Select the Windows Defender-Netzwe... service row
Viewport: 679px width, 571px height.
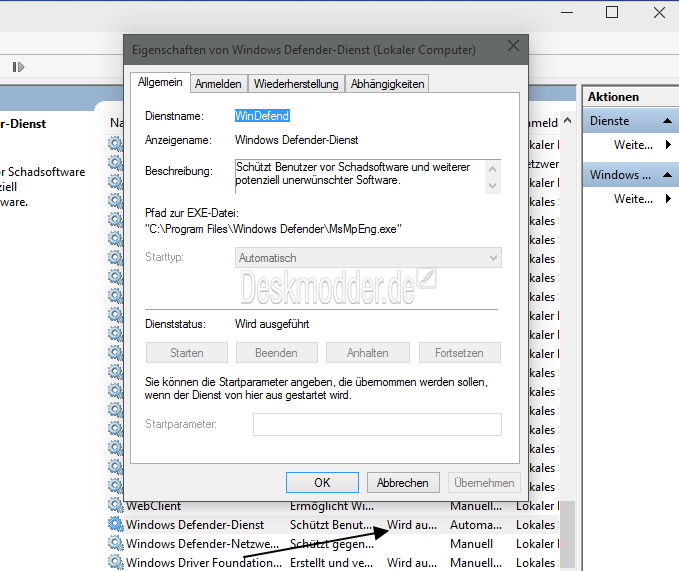point(333,543)
